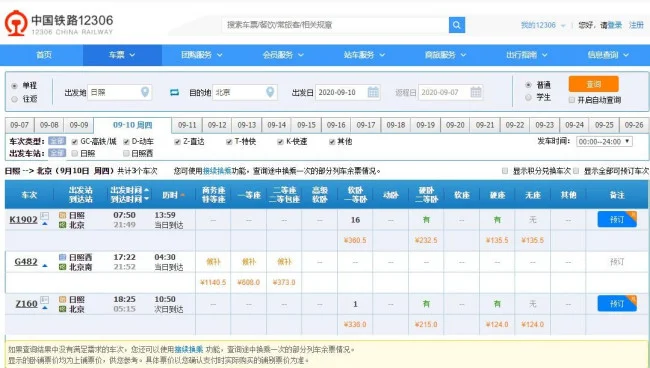Open departure time range 00:00--24:00 dropdown

pyautogui.click(x=604, y=142)
